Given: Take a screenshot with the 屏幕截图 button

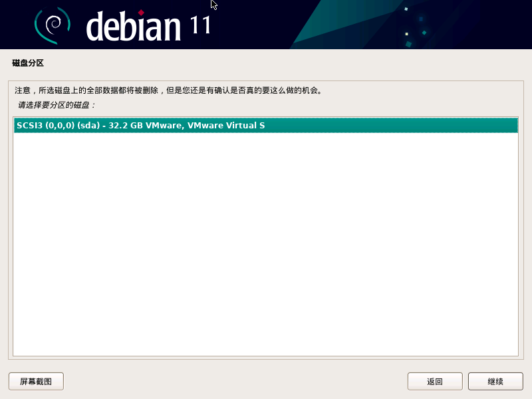Looking at the screenshot, I should point(36,382).
